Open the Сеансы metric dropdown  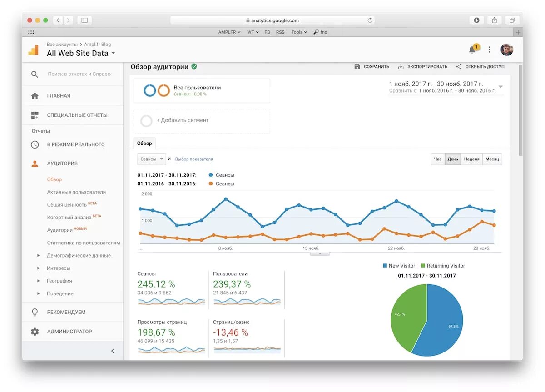coord(152,159)
